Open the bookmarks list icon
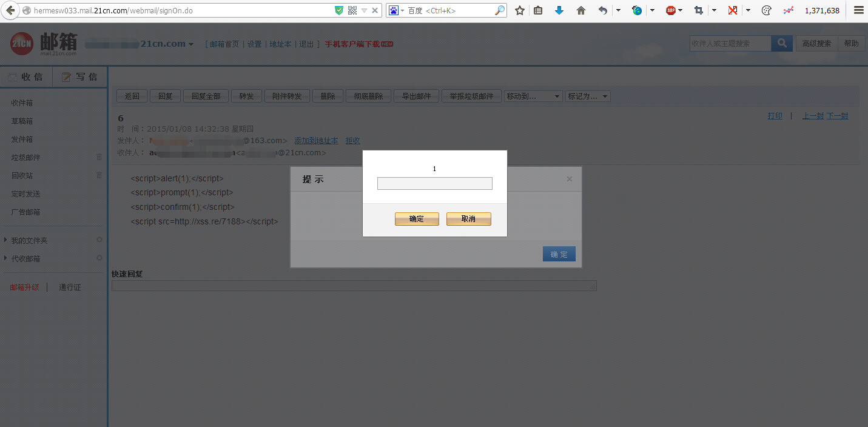The height and width of the screenshot is (427, 868). pos(538,10)
